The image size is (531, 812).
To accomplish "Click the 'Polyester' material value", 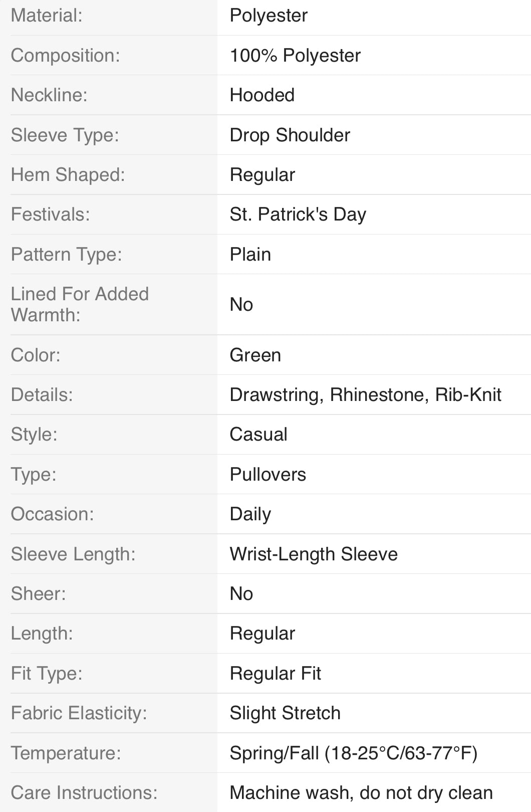I will [x=269, y=16].
